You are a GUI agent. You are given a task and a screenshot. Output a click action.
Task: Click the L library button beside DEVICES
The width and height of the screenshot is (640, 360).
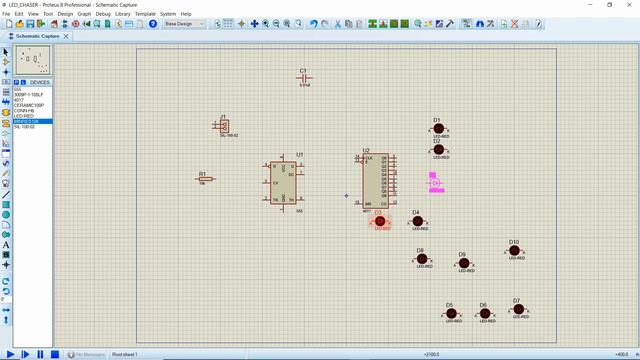click(x=23, y=82)
